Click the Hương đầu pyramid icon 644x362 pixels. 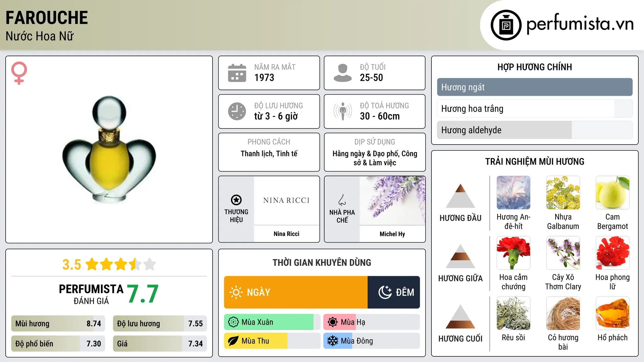click(460, 196)
